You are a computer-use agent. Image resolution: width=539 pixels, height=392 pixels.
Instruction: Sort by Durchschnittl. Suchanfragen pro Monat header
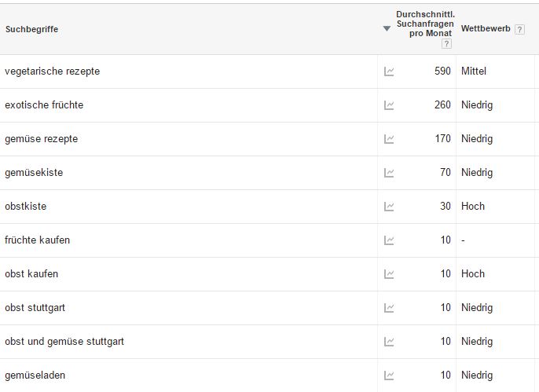click(x=425, y=24)
